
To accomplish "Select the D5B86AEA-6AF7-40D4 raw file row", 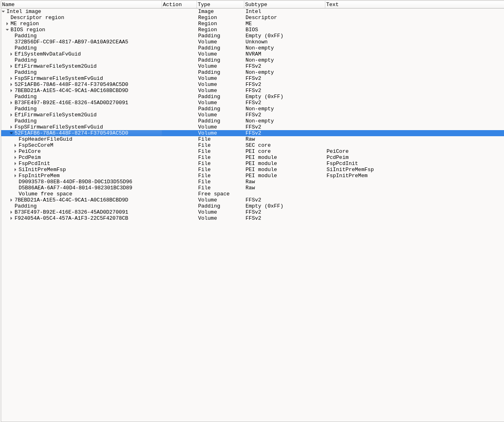I will pos(252,188).
